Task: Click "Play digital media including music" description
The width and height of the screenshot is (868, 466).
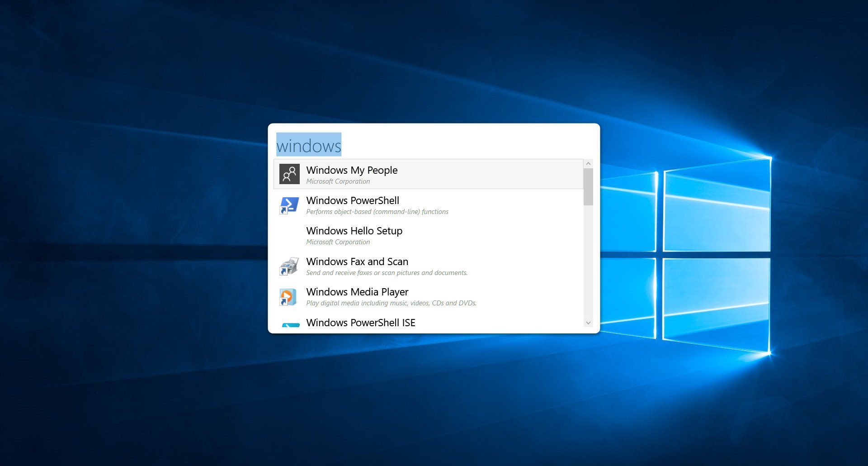Action: [x=392, y=303]
